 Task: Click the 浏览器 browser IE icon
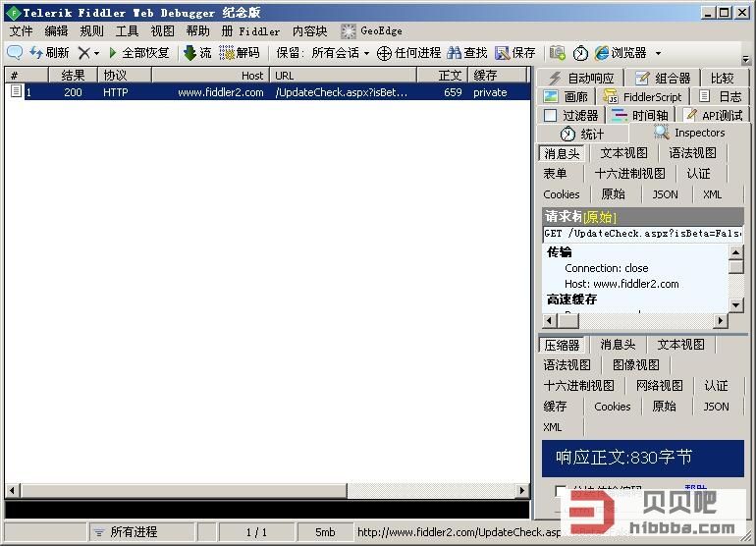tap(602, 53)
